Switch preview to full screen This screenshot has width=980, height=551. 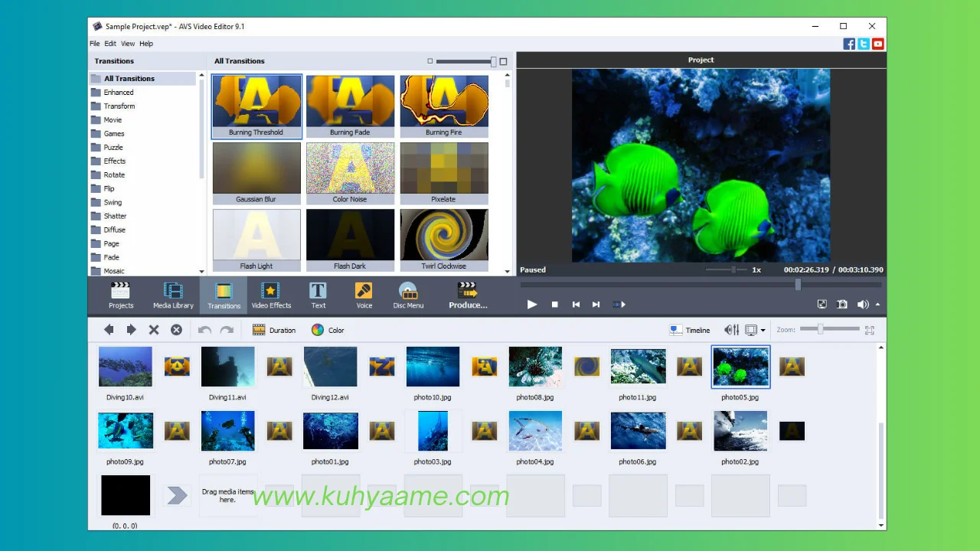coord(822,305)
